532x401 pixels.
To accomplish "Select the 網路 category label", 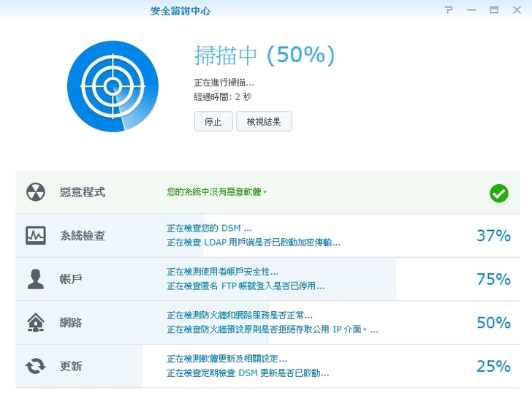I will pyautogui.click(x=71, y=322).
